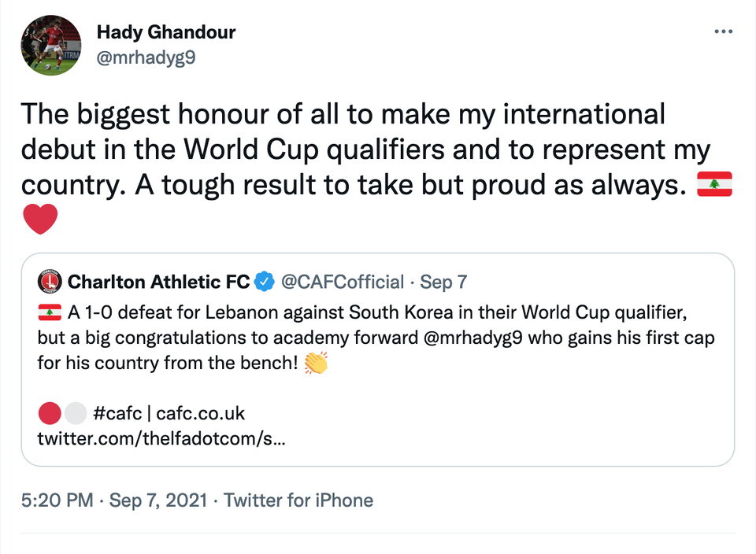
Task: Click Charlton Athletic FC crest avatar
Action: pos(50,281)
